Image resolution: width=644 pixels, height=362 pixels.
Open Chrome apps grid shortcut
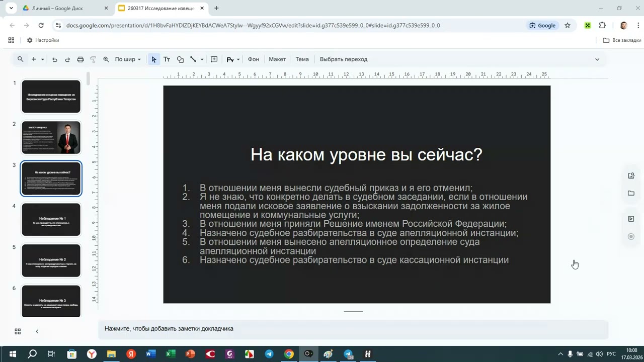(x=11, y=40)
